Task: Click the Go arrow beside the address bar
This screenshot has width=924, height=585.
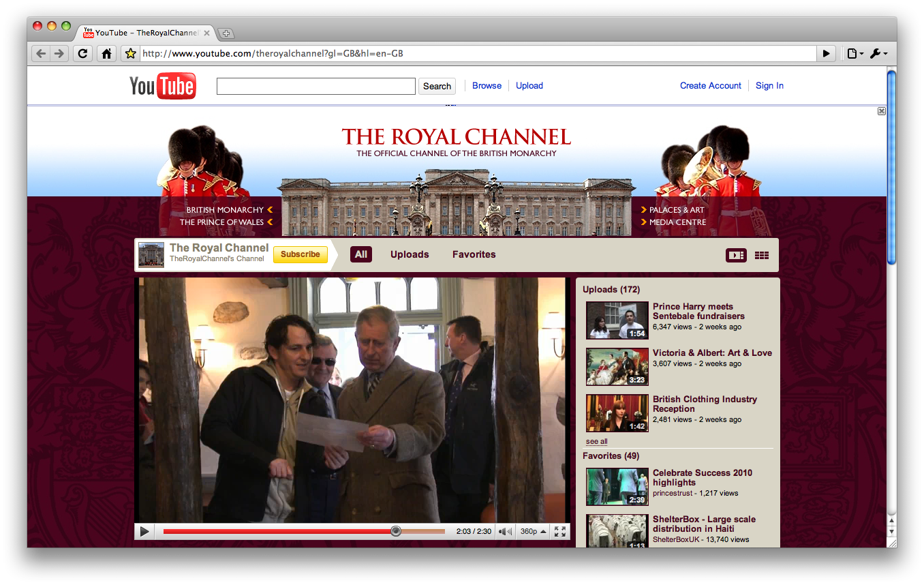Action: [827, 54]
